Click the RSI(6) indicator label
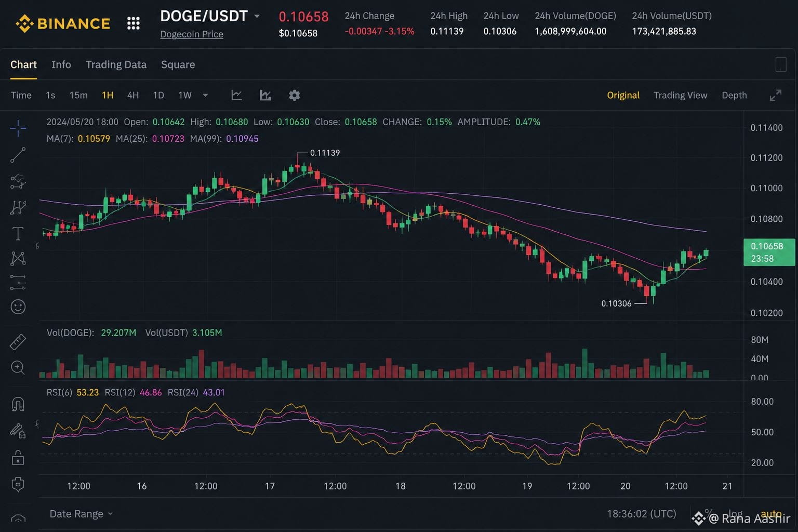Viewport: 798px width, 532px height. [x=59, y=392]
